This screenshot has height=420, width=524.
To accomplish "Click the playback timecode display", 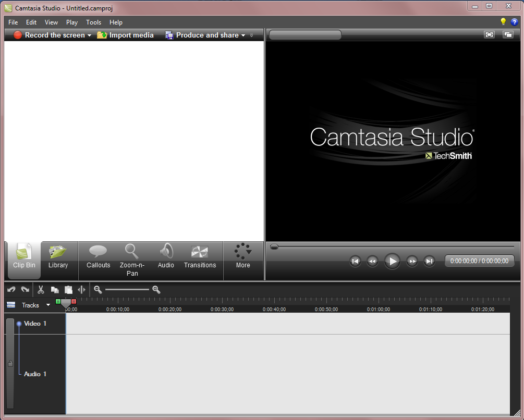I will [x=479, y=261].
